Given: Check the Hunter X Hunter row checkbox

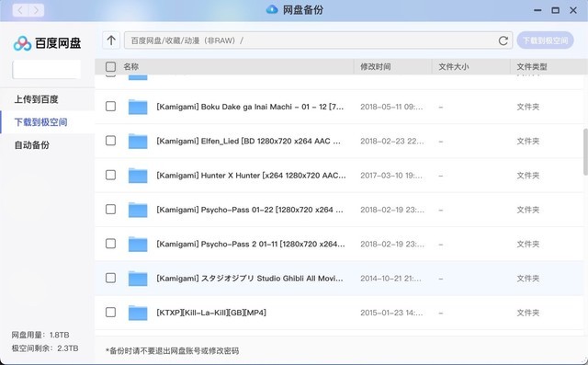Looking at the screenshot, I should [110, 175].
